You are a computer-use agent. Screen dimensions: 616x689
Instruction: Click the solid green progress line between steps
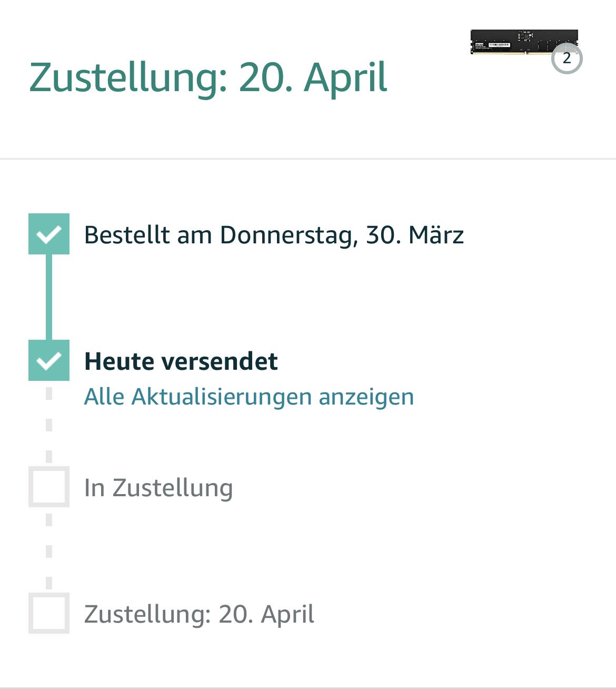point(48,297)
